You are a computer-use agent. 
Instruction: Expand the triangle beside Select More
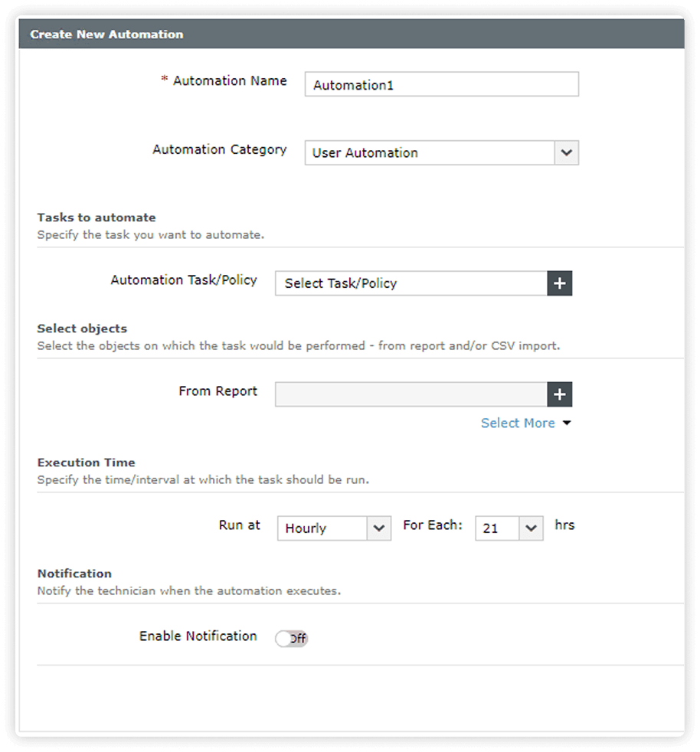(567, 423)
